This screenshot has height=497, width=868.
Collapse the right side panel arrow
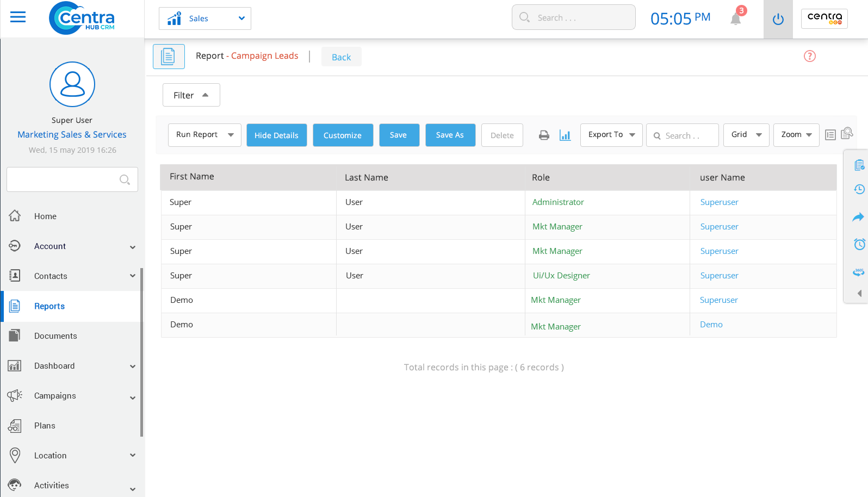(x=859, y=293)
